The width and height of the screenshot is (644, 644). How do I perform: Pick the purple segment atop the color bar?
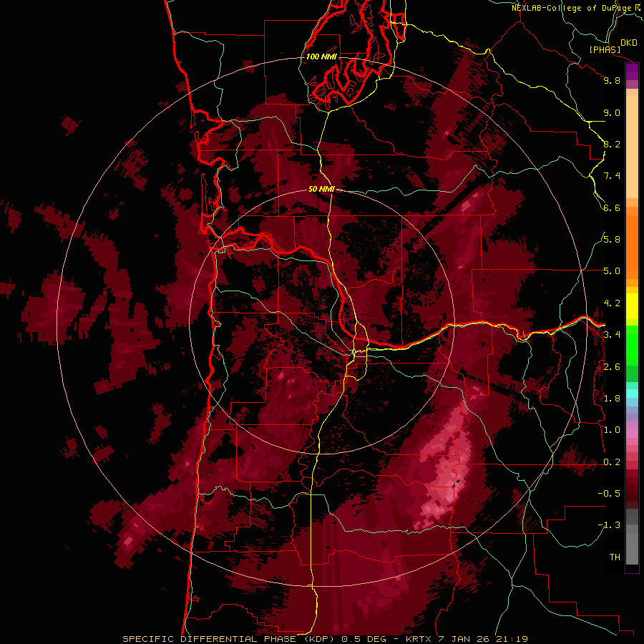(632, 72)
